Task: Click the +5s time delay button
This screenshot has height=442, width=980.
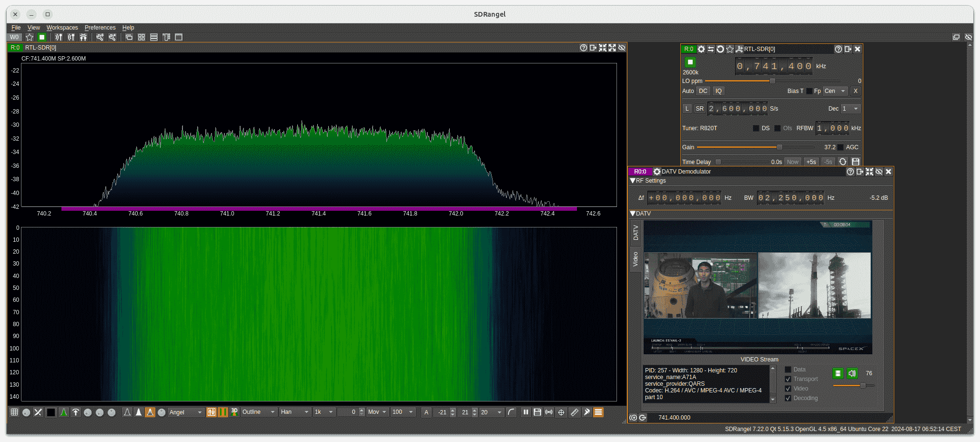Action: coord(811,162)
